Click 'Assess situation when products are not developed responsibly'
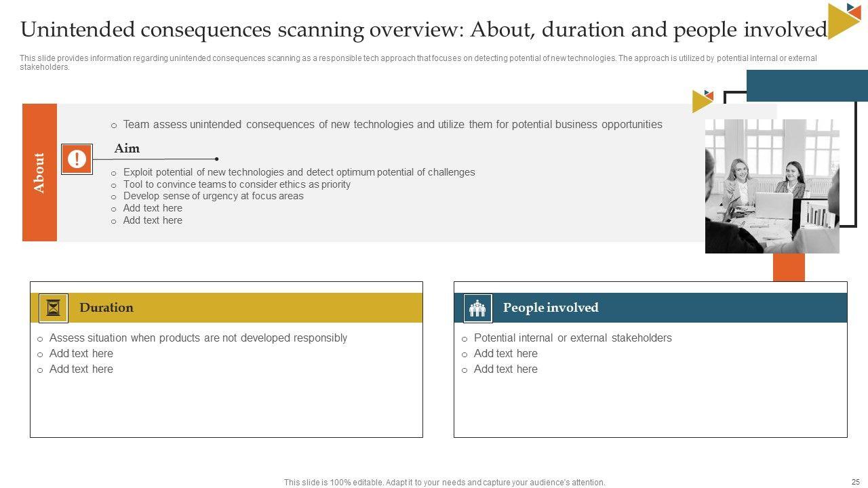The width and height of the screenshot is (868, 488). pyautogui.click(x=198, y=338)
